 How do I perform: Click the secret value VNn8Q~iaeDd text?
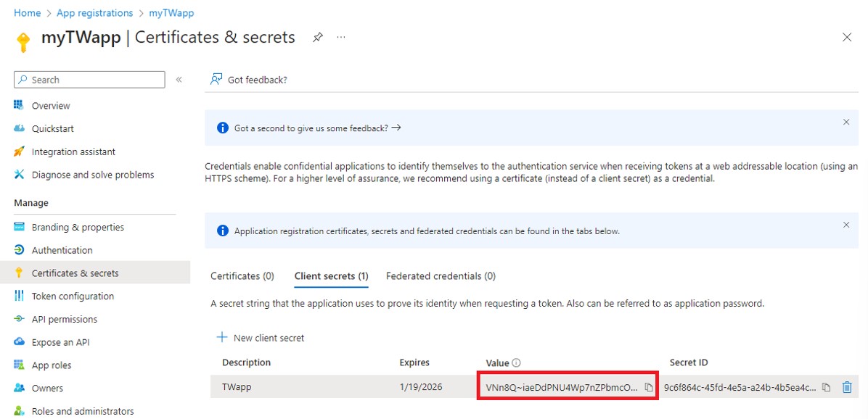[x=562, y=388]
